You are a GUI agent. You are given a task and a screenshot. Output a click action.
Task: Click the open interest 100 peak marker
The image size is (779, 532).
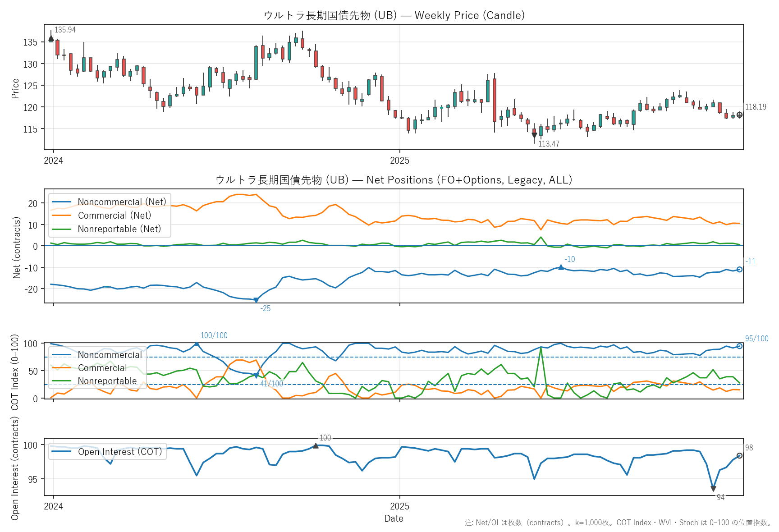pos(316,445)
